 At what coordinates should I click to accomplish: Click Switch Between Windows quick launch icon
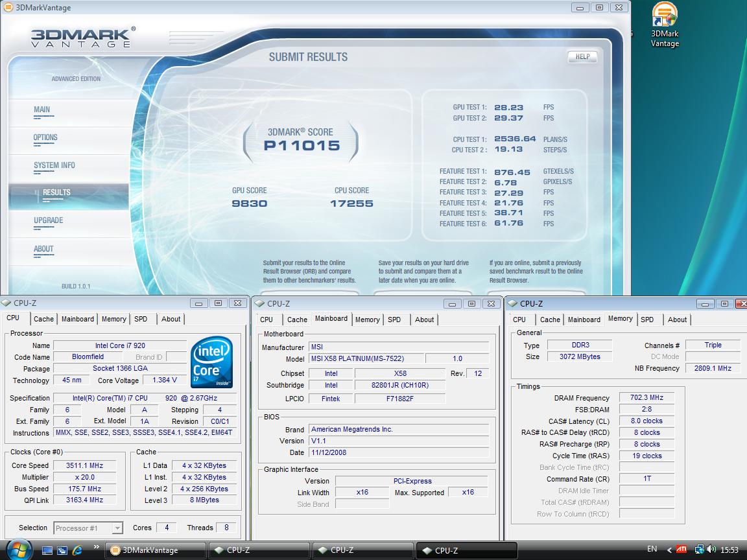(x=62, y=550)
